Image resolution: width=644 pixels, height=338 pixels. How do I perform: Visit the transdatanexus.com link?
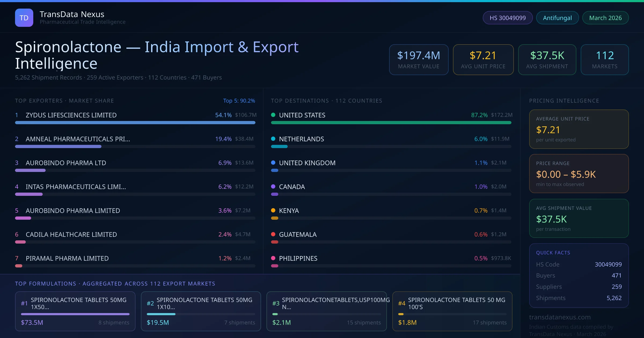pos(560,317)
